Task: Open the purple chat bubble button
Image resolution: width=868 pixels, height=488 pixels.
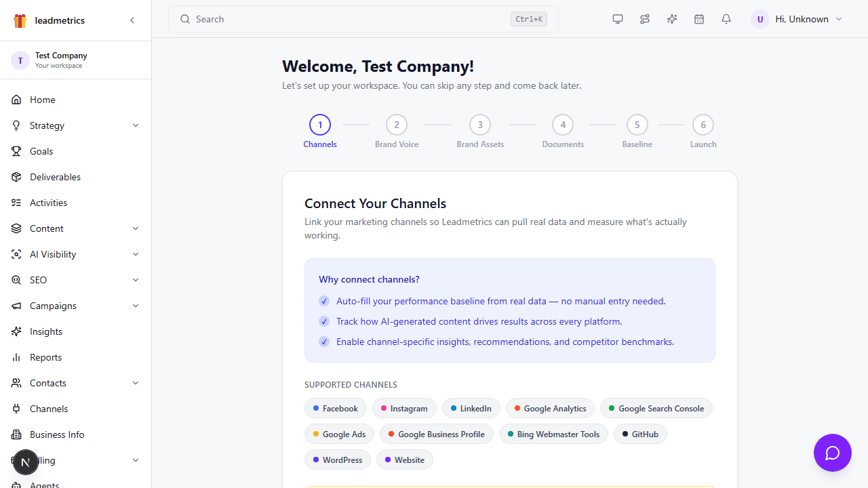Action: coord(833,453)
